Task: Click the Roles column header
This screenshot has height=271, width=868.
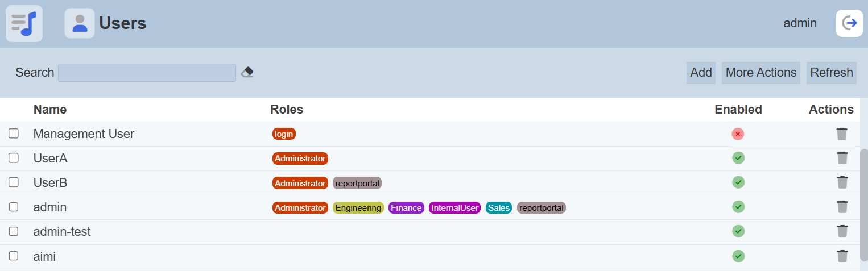Action: pyautogui.click(x=287, y=110)
